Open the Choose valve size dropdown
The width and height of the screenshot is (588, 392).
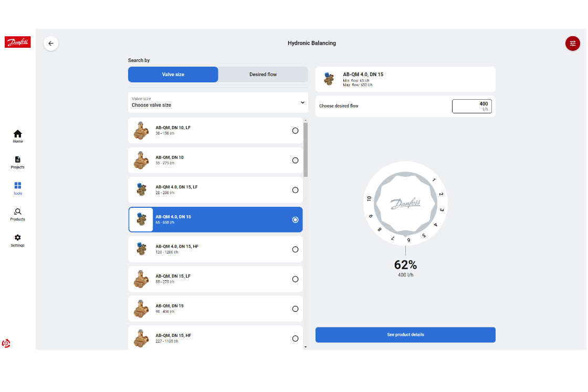point(218,102)
